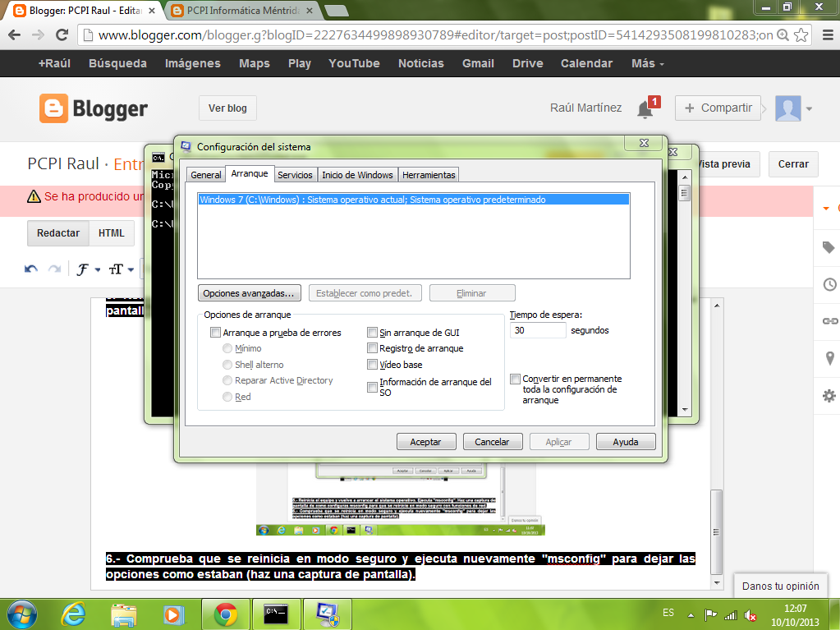Launch Internet Explorer from taskbar
Image resolution: width=840 pixels, height=630 pixels.
pyautogui.click(x=73, y=614)
